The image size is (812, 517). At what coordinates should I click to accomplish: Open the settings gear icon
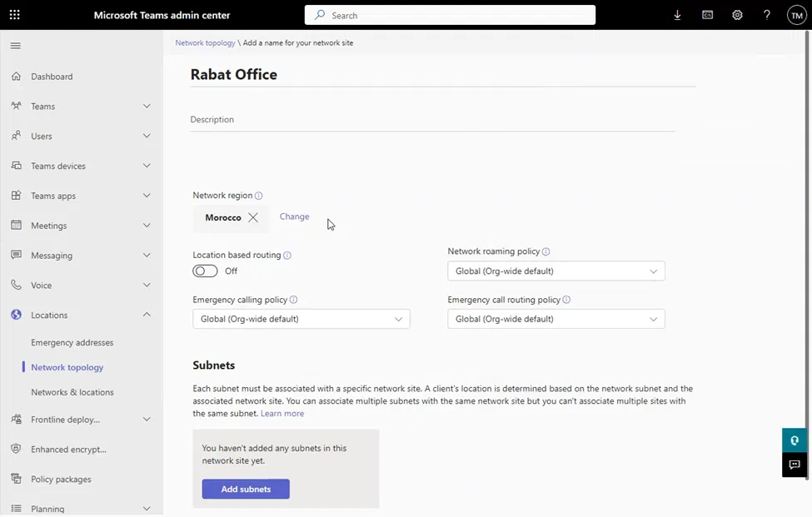(737, 15)
